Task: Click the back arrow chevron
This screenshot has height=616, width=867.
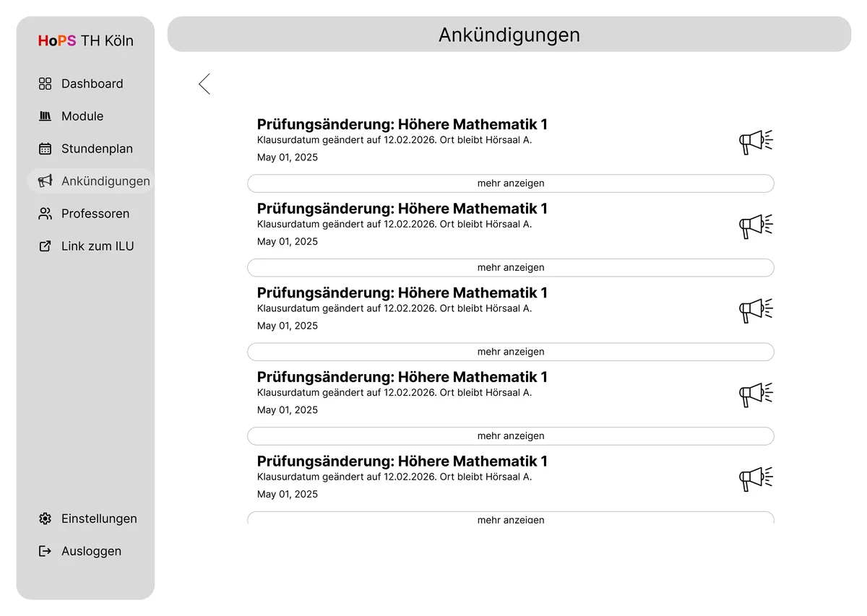Action: [x=204, y=84]
